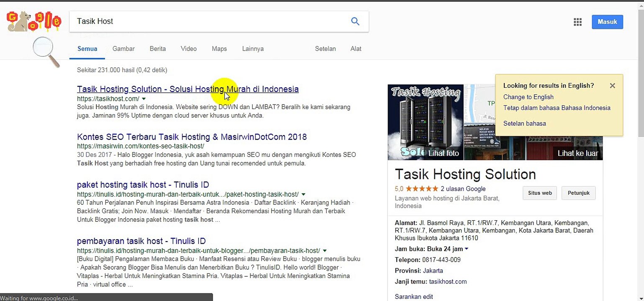The width and height of the screenshot is (644, 301).
Task: Switch to the Maps tab
Action: (219, 49)
